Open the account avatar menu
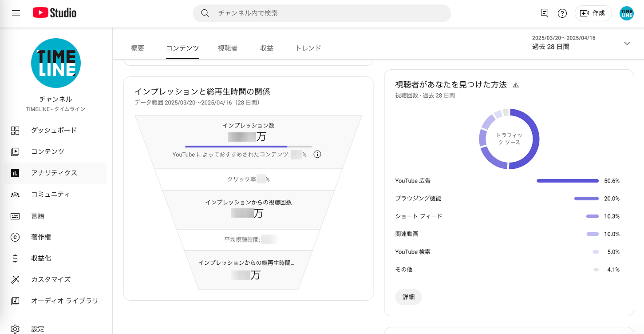This screenshot has width=644, height=334. pos(627,13)
